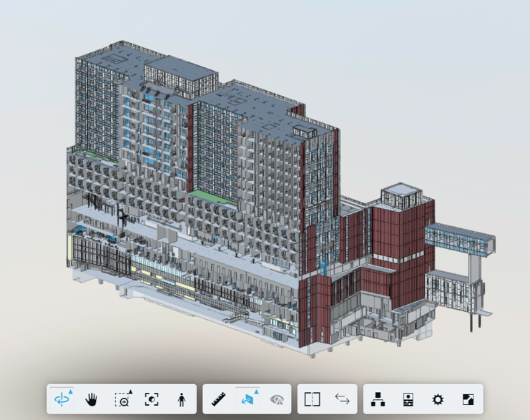Click the swap arrows icon
This screenshot has height=420, width=530.
[342, 399]
